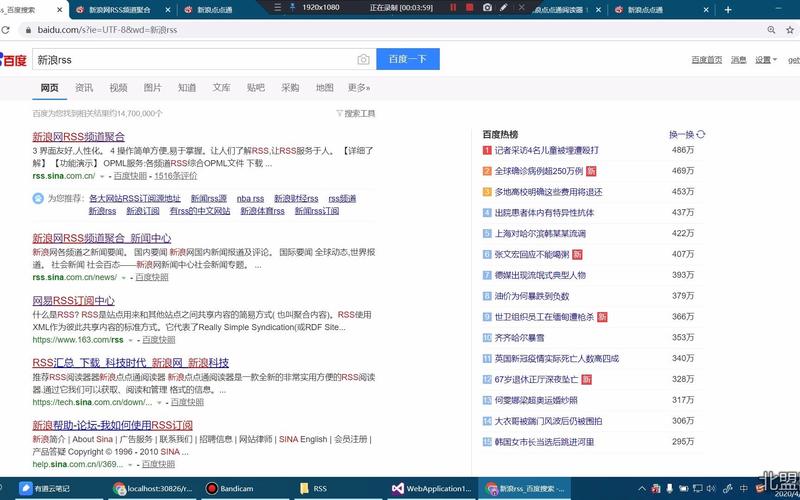Expand dropdown arrow next to tech.sina.com.cn/down/

point(159,403)
